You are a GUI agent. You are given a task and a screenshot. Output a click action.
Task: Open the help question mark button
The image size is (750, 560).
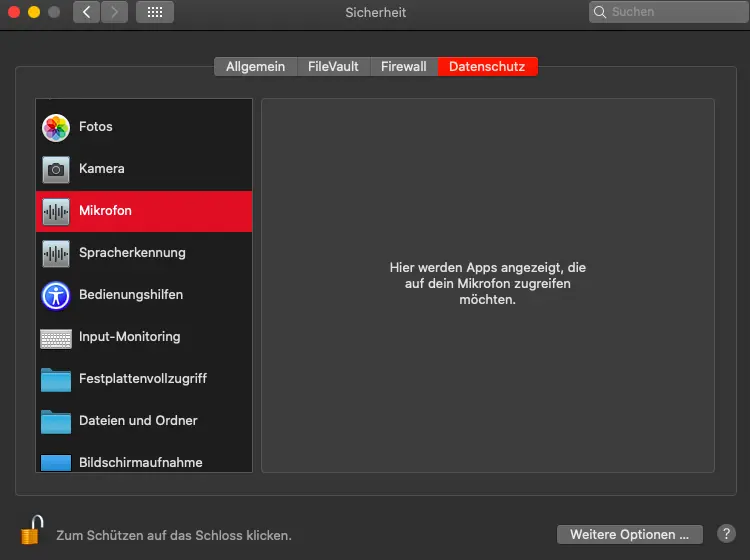726,534
